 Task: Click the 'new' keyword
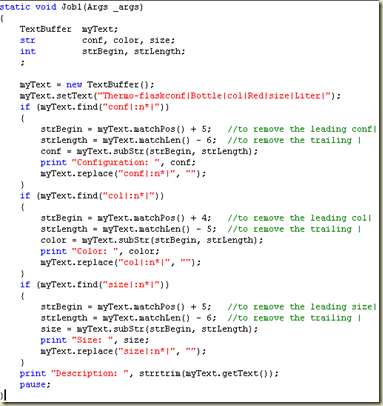(x=74, y=85)
